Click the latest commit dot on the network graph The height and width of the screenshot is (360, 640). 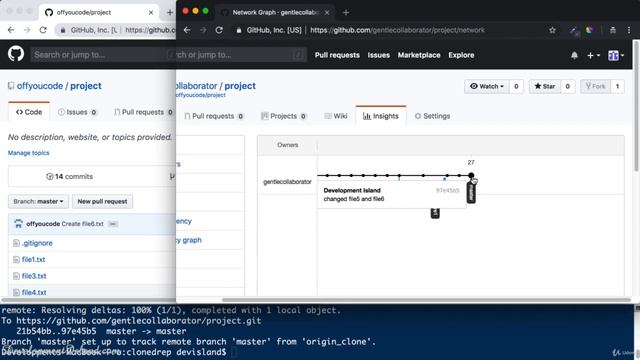pos(471,176)
